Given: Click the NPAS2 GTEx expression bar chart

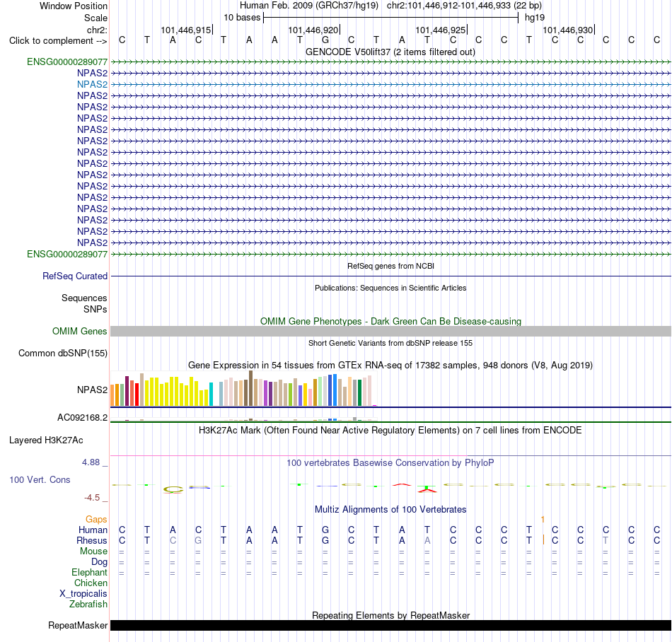Looking at the screenshot, I should 243,388.
